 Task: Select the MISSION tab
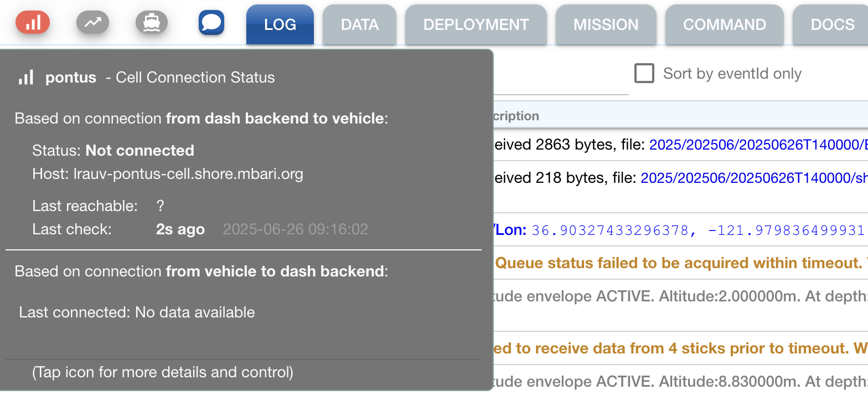click(x=606, y=25)
